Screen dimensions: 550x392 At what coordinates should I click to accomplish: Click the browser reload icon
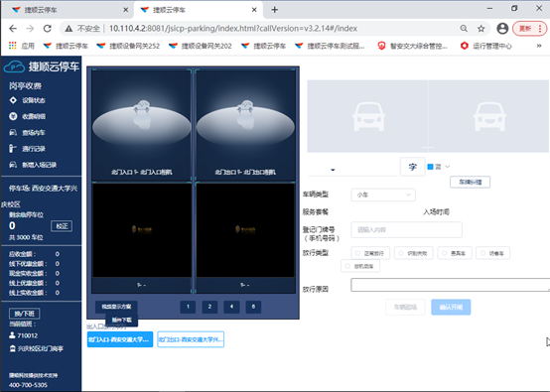(48, 29)
